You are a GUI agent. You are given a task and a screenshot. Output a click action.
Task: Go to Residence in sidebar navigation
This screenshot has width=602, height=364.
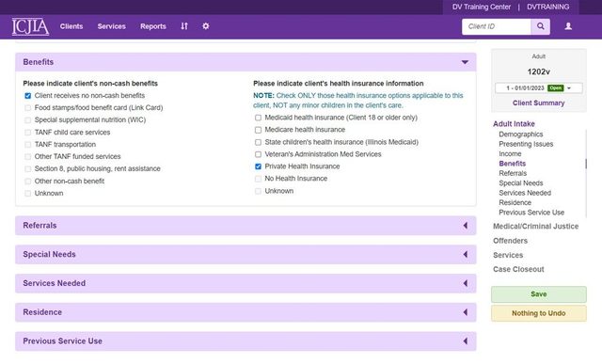(515, 203)
